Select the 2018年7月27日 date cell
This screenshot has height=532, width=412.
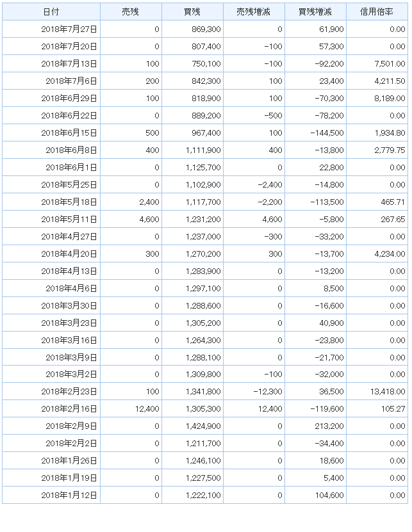click(69, 29)
